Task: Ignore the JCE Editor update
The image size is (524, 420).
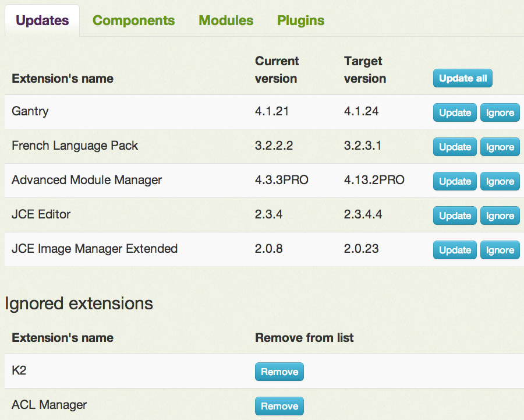Action: click(x=500, y=216)
